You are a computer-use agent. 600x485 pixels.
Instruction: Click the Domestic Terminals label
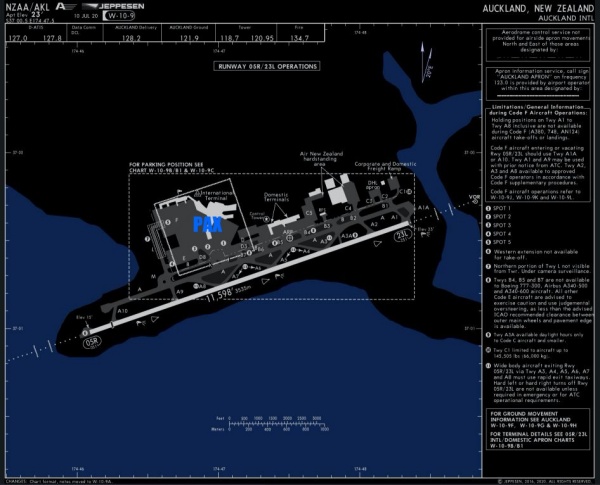275,198
